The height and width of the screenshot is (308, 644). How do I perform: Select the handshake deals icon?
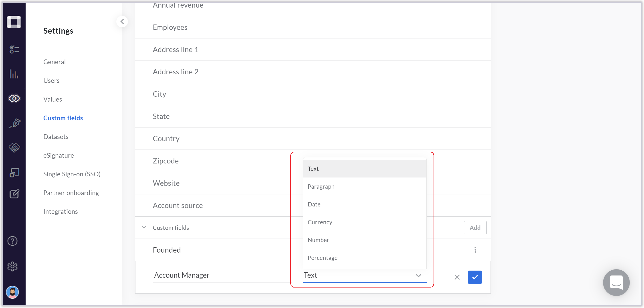14,147
